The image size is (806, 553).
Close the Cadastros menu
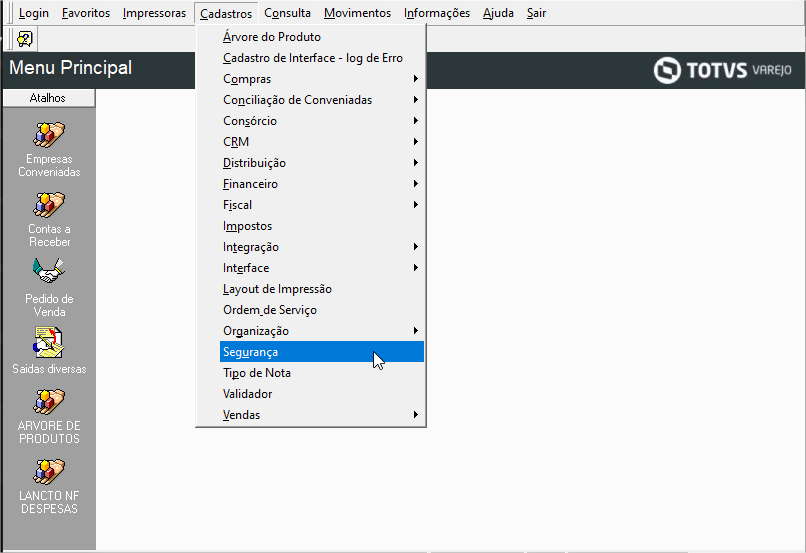[226, 13]
